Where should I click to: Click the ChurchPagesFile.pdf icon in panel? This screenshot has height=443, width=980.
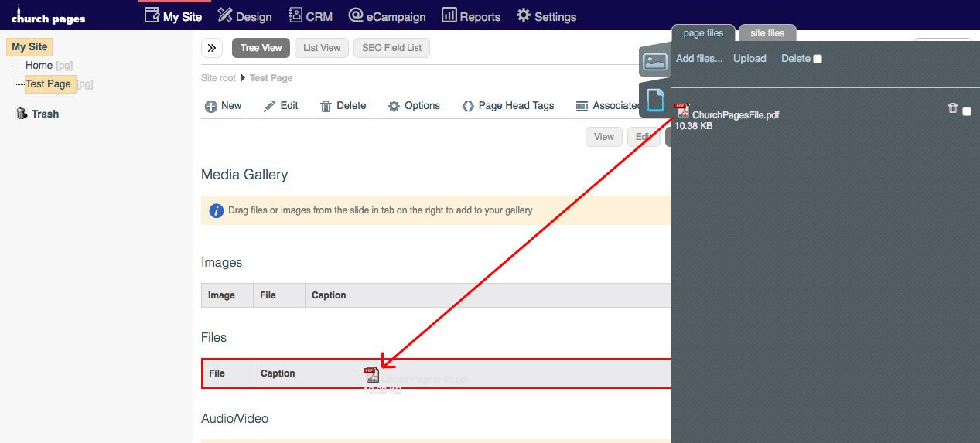click(682, 111)
